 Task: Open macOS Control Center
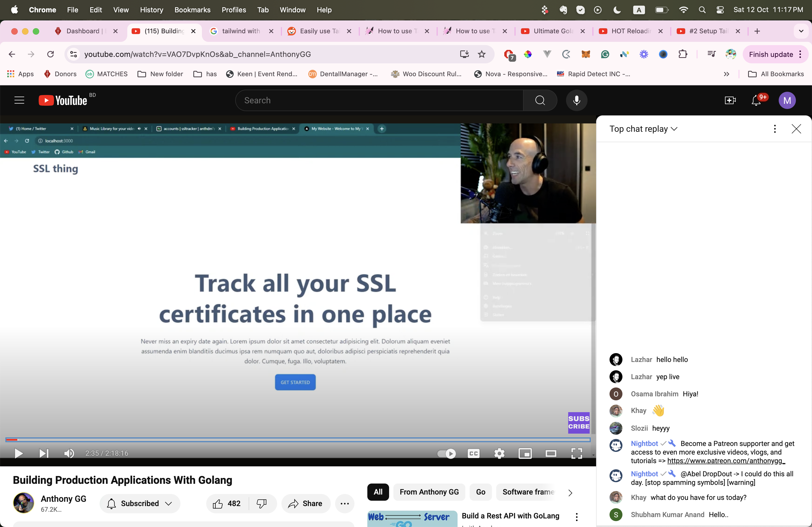(x=720, y=10)
